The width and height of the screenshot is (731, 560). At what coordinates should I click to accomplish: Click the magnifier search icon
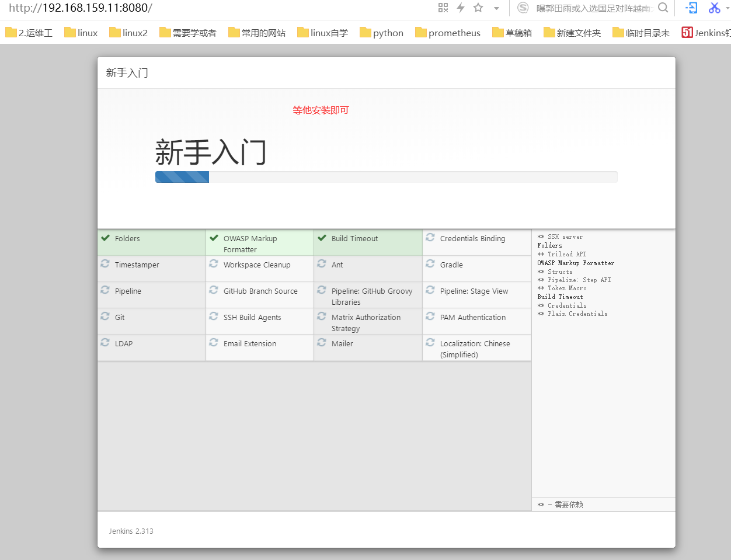663,8
